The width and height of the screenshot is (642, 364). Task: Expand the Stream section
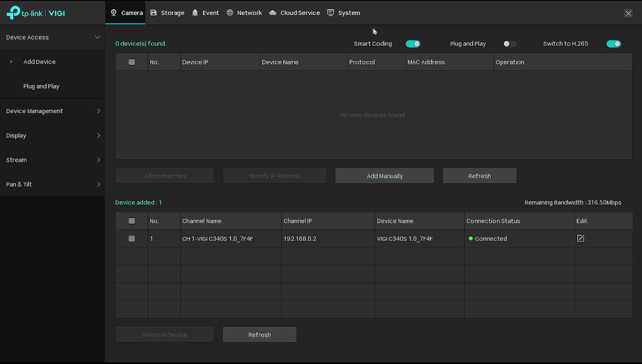click(52, 160)
